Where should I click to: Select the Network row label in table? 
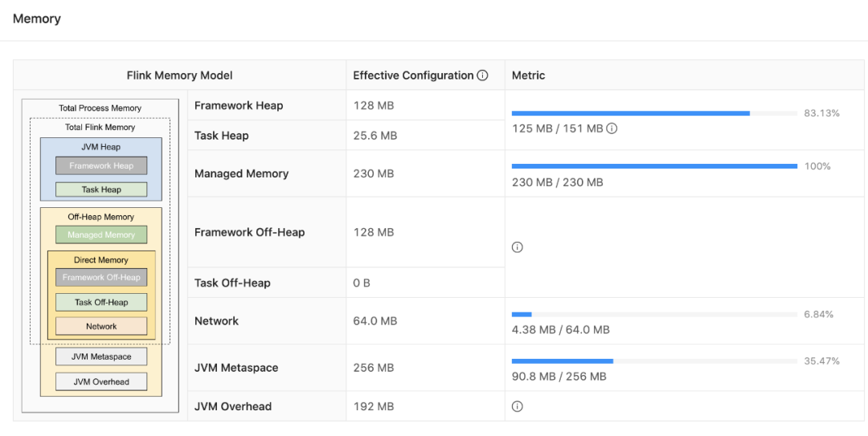pos(216,321)
